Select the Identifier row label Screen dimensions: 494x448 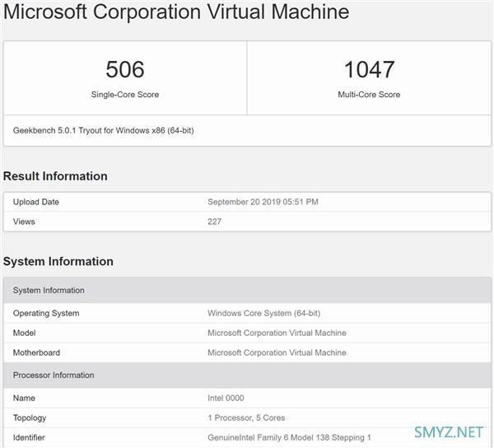click(x=29, y=437)
